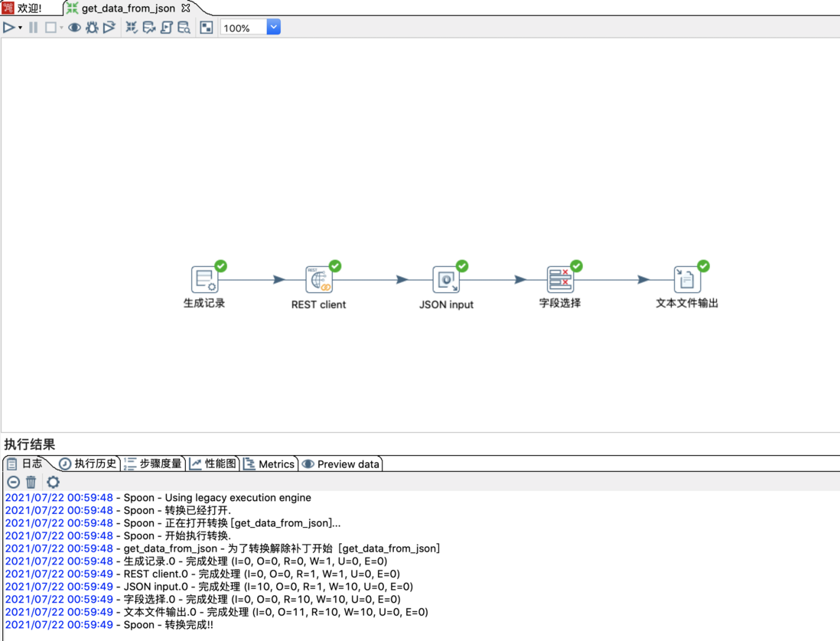The height and width of the screenshot is (641, 840).
Task: Open the 性能图 tab
Action: pyautogui.click(x=213, y=464)
